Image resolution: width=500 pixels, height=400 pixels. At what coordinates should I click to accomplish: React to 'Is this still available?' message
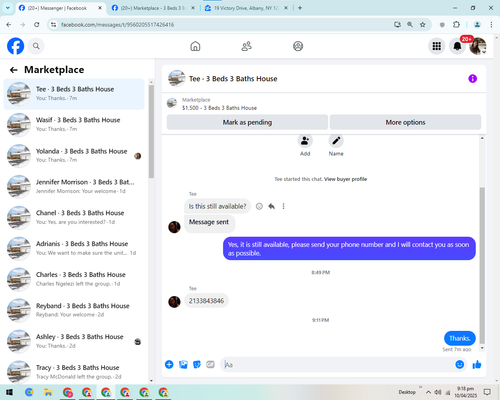coord(259,206)
